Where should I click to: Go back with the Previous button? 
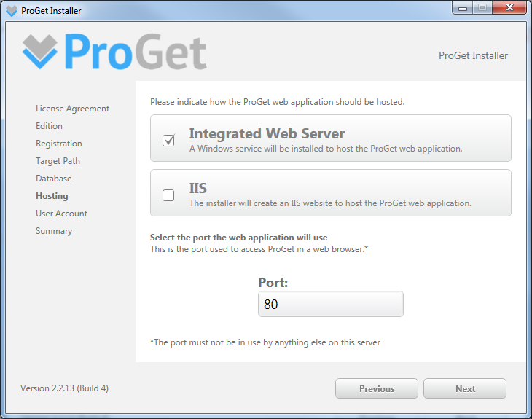[377, 388]
